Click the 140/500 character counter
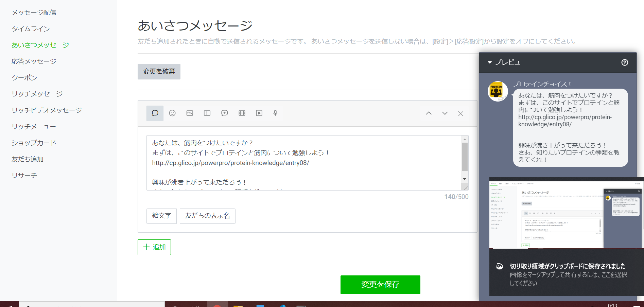 click(456, 197)
